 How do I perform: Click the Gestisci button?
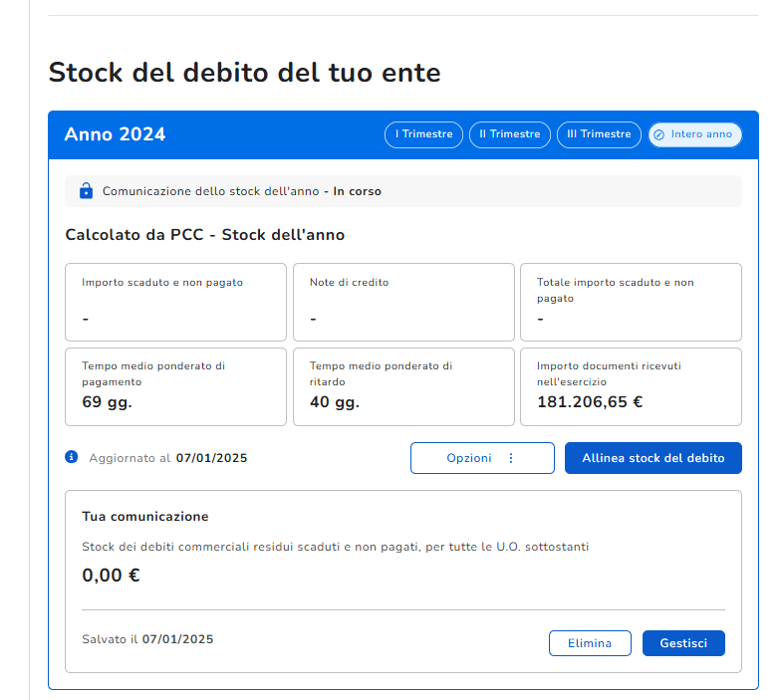point(683,643)
